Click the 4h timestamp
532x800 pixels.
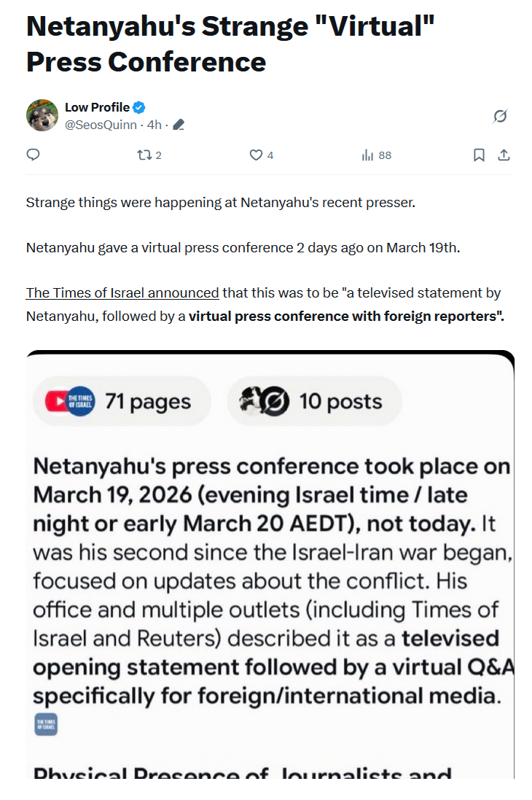(154, 125)
